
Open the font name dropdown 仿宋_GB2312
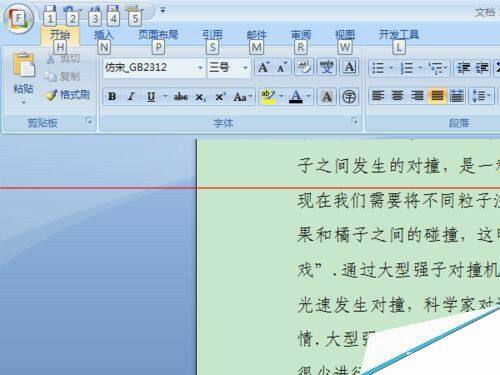(154, 68)
